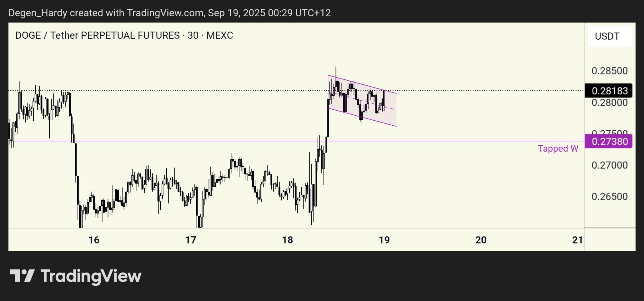Click date label 19 on time axis
The height and width of the screenshot is (301, 644).
pyautogui.click(x=384, y=240)
